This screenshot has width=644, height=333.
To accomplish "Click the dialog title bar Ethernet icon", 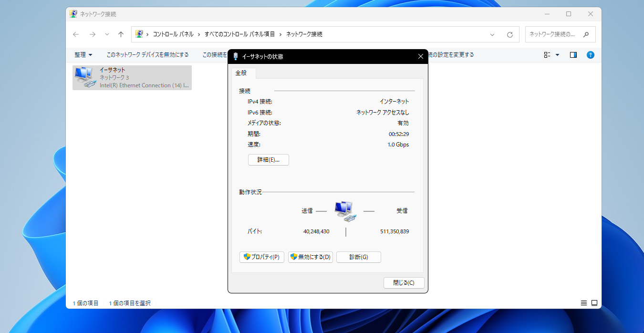I will pyautogui.click(x=236, y=56).
